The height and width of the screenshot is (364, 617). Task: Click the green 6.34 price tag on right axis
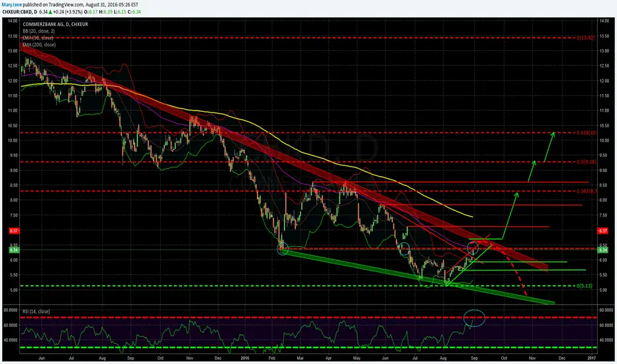(603, 250)
